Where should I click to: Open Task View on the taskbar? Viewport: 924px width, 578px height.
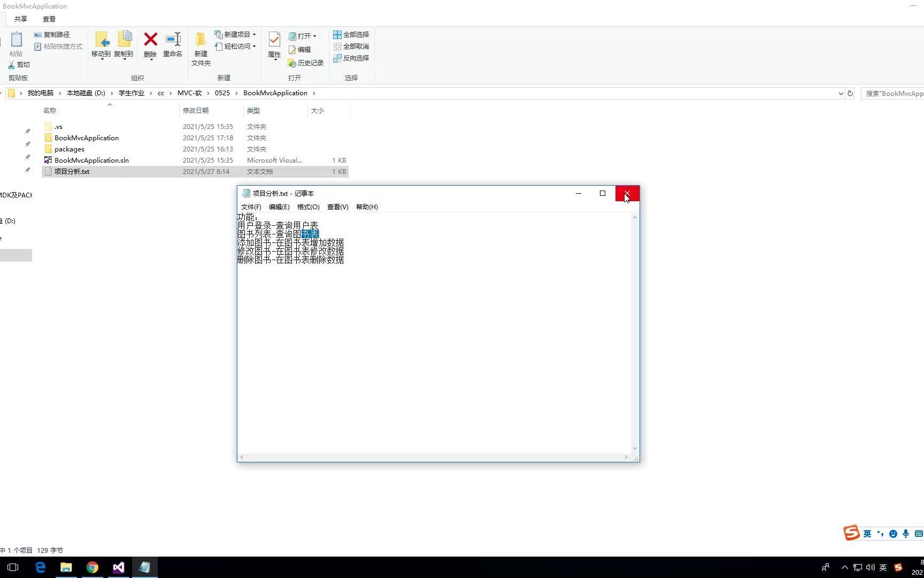pos(13,567)
